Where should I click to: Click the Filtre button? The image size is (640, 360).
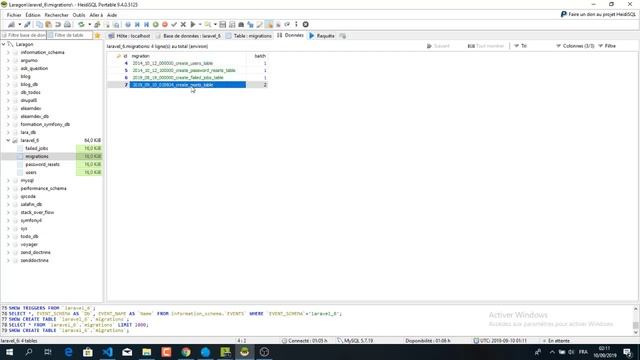[x=607, y=46]
